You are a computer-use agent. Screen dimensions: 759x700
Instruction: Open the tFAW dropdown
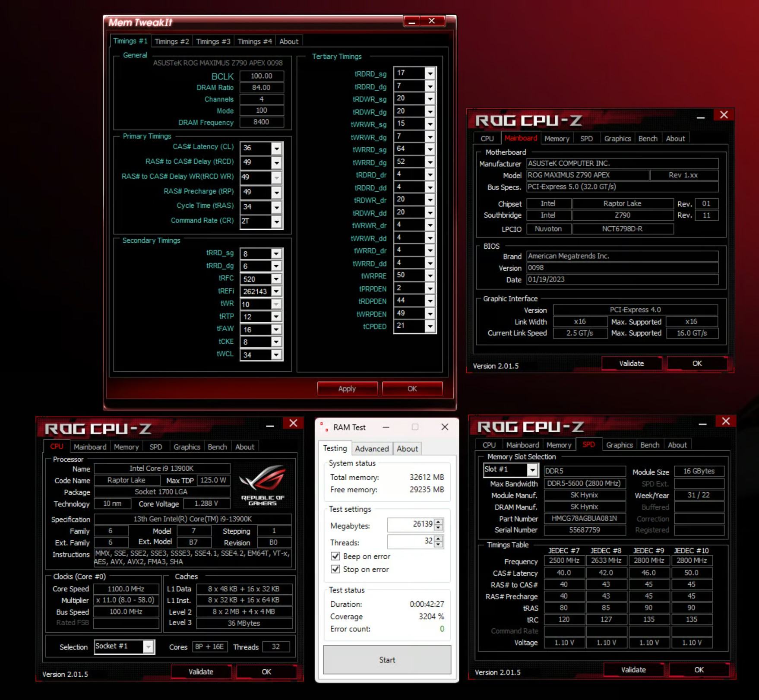(x=276, y=329)
